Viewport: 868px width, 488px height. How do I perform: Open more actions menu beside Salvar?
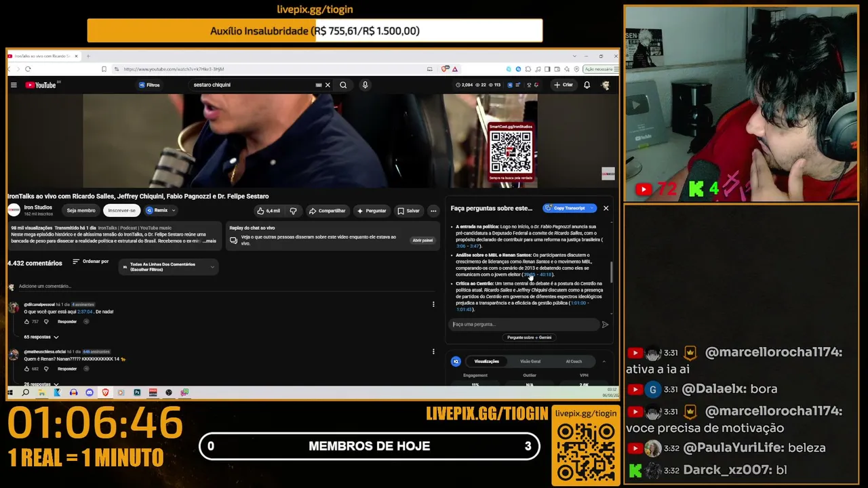pyautogui.click(x=433, y=211)
